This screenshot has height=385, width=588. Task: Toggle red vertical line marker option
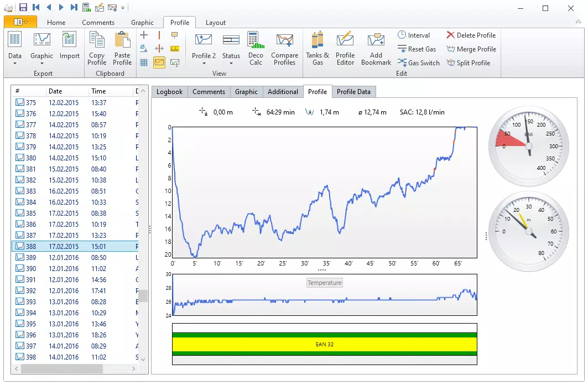159,35
